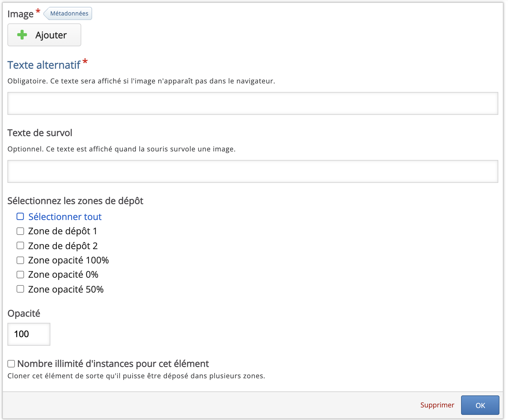The image size is (508, 420).
Task: Click the green plus icon on Ajouter
Action: click(x=22, y=35)
